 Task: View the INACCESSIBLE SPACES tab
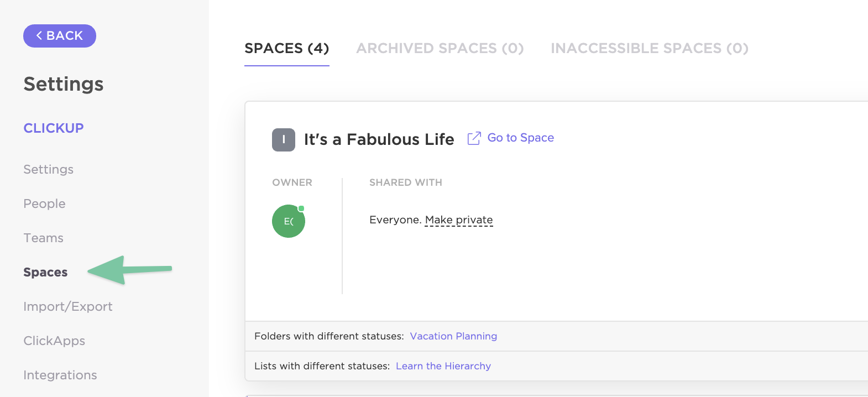click(x=650, y=49)
